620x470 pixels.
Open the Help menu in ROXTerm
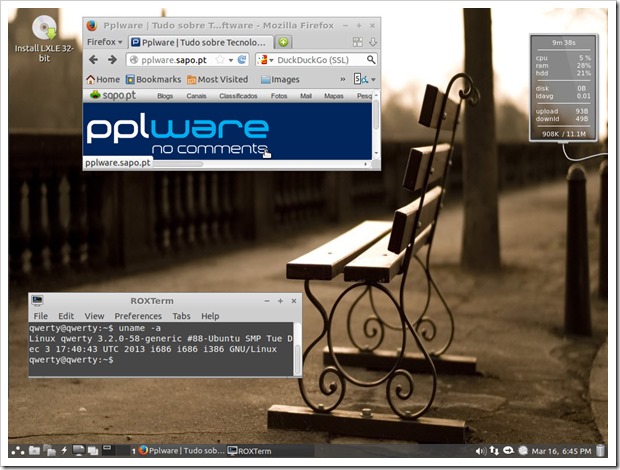[x=210, y=316]
